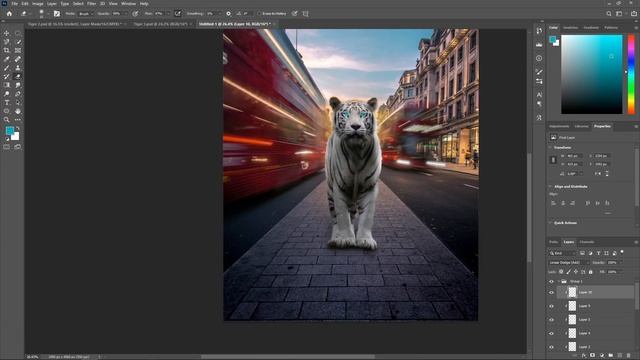This screenshot has height=360, width=640.
Task: Enable the Erase to History checkbox
Action: (260, 13)
